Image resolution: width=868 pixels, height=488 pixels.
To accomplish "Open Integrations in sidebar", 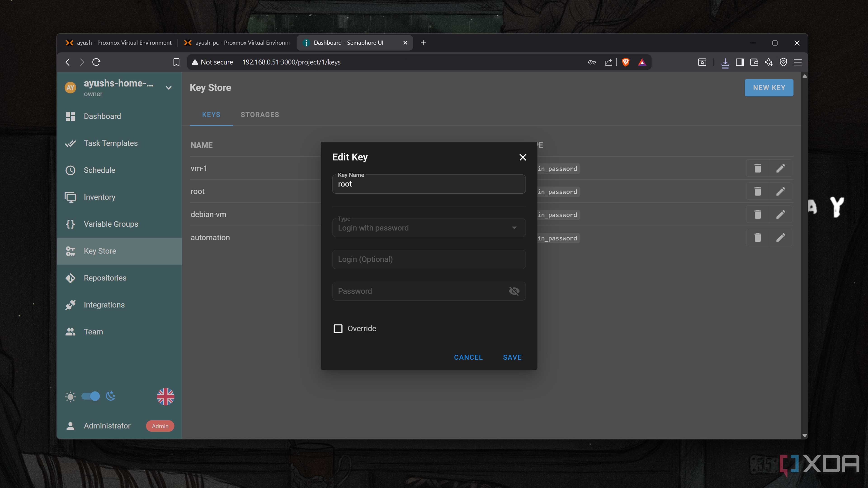I will point(119,305).
